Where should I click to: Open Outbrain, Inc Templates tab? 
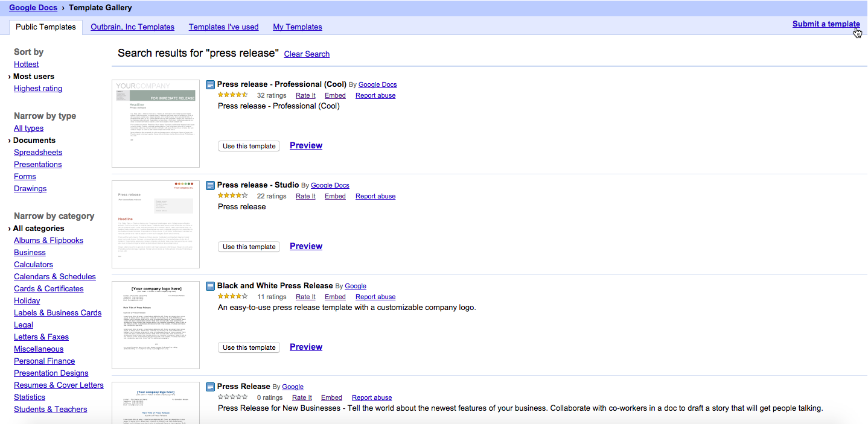pyautogui.click(x=132, y=27)
